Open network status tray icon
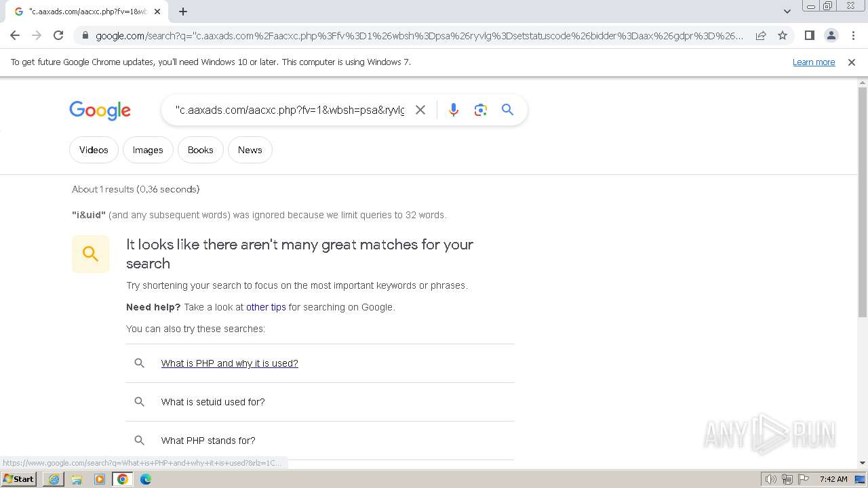The image size is (868, 488). pyautogui.click(x=787, y=479)
